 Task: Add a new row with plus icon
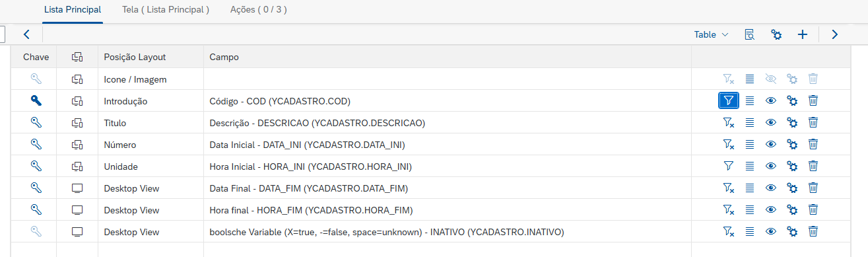coord(803,34)
